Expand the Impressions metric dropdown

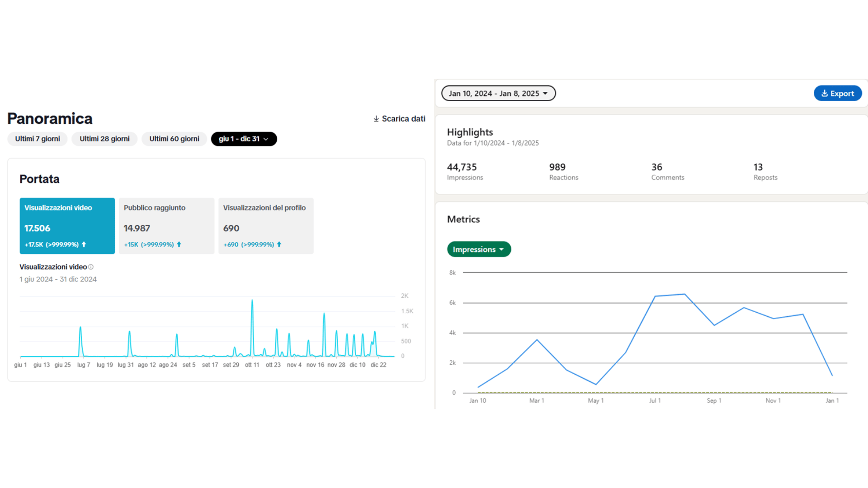(479, 249)
